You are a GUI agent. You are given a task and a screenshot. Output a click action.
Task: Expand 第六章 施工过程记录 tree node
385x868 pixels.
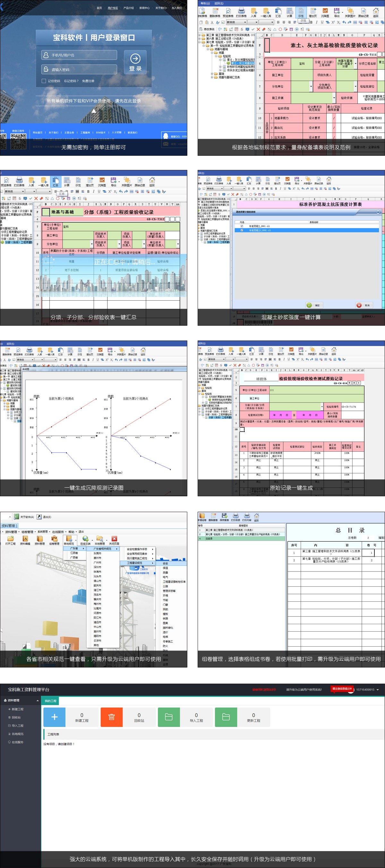click(x=199, y=39)
